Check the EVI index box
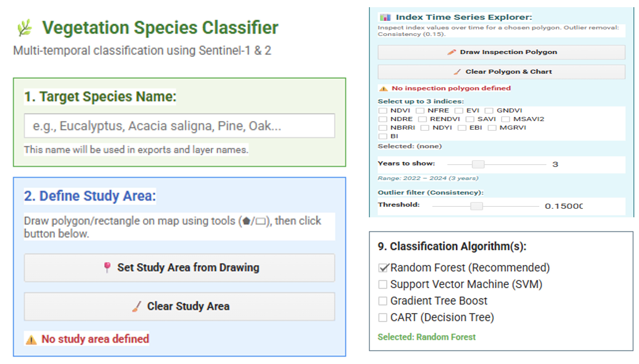639x364 pixels. coord(459,111)
